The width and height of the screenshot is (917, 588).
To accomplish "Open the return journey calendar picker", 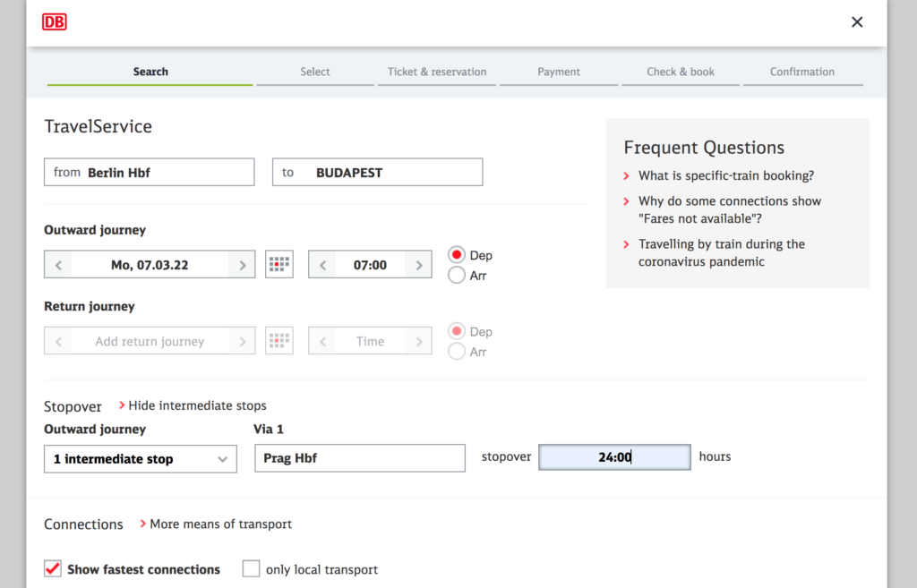I will pos(279,341).
